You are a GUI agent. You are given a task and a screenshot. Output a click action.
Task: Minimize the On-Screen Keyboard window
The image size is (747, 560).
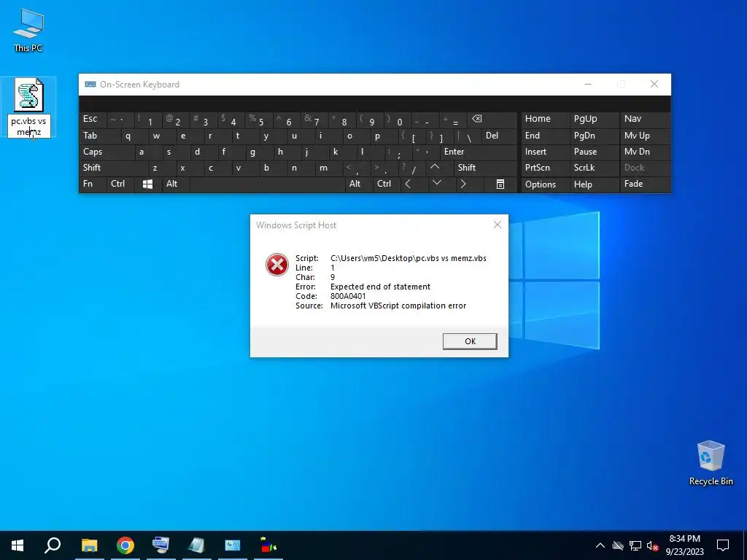pyautogui.click(x=588, y=85)
